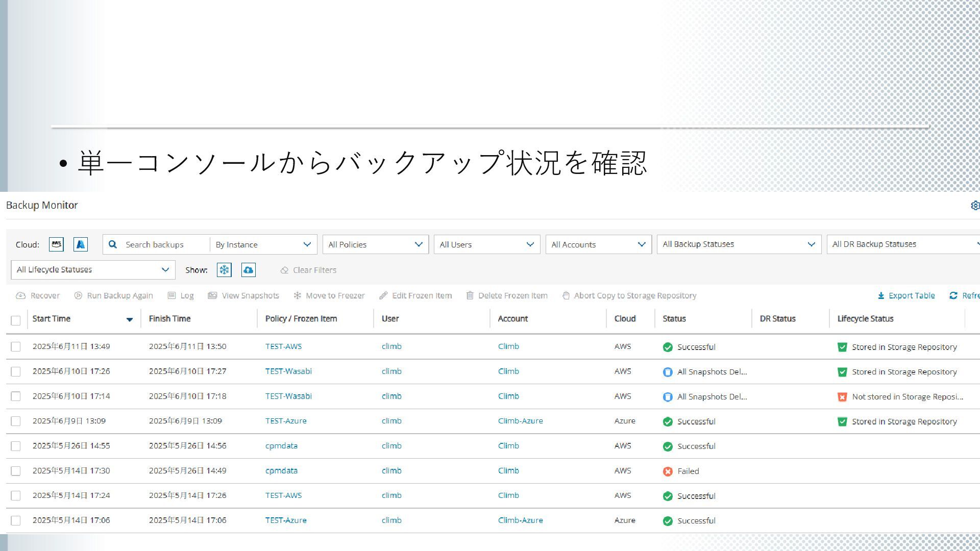Click Delete Frozen Item
Image resolution: width=980 pixels, height=551 pixels.
click(506, 295)
